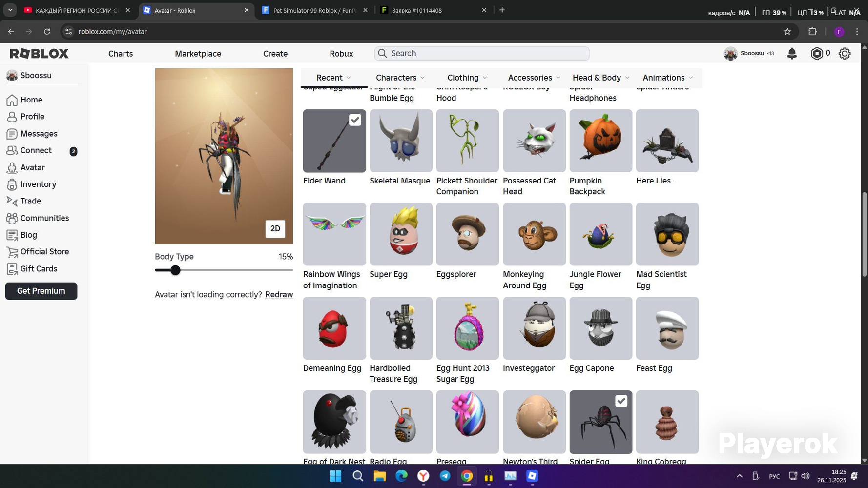Open the Create menu
The image size is (868, 488).
pos(275,54)
